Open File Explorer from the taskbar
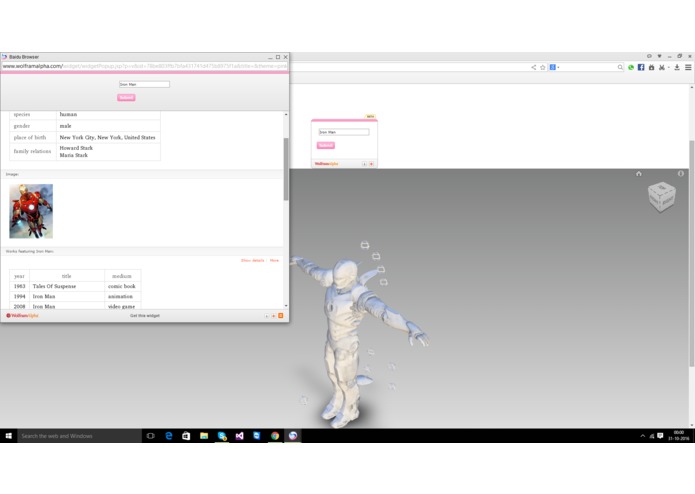 click(204, 436)
